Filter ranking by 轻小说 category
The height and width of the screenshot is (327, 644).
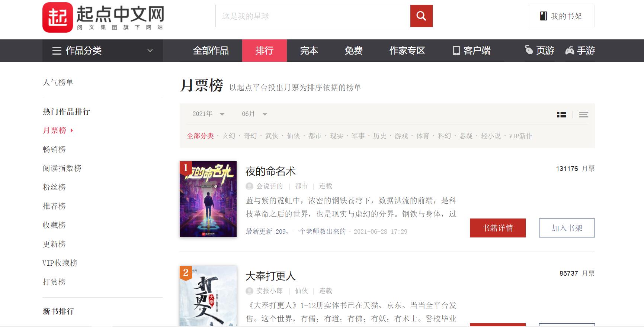click(x=491, y=136)
